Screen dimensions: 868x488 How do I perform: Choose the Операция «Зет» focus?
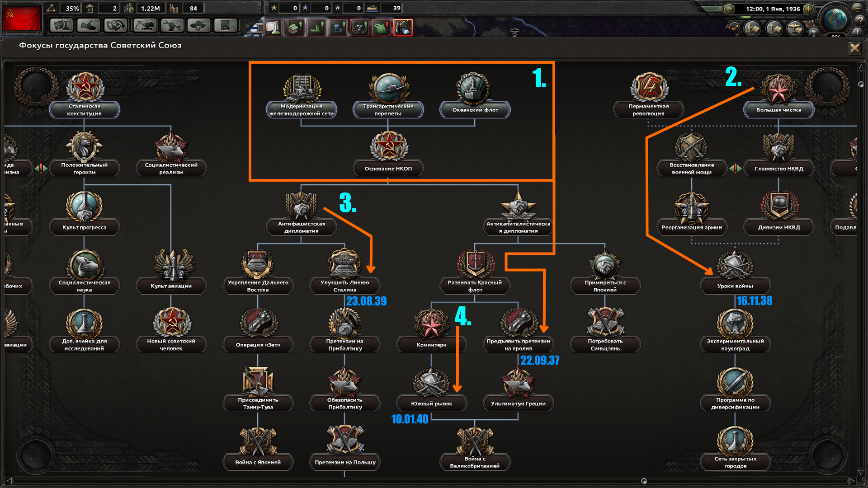(x=258, y=330)
